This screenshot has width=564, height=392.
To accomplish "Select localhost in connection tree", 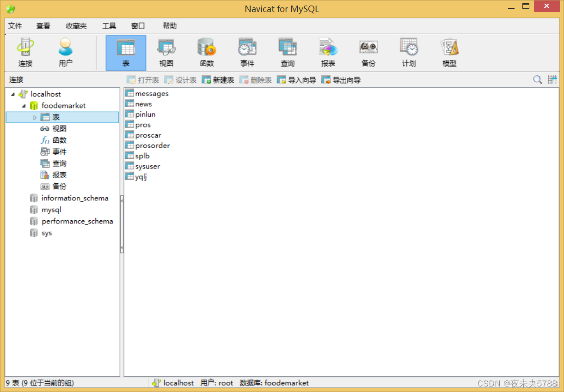I will point(46,94).
